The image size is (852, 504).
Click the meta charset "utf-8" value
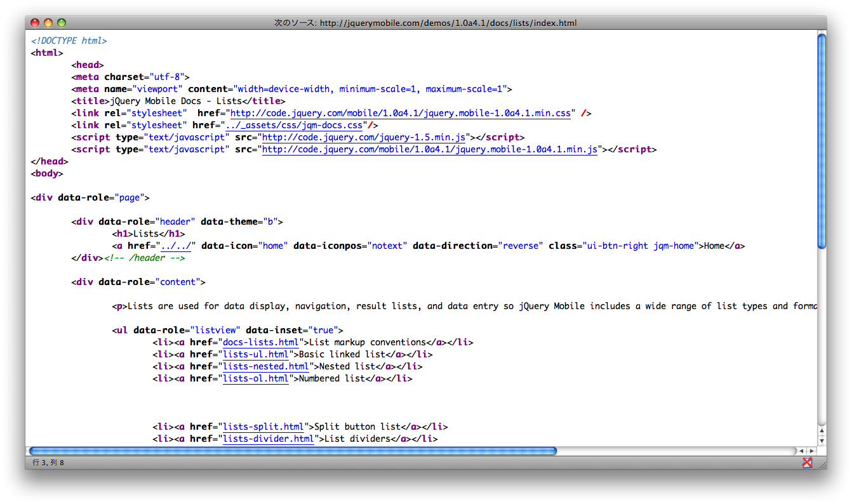167,77
